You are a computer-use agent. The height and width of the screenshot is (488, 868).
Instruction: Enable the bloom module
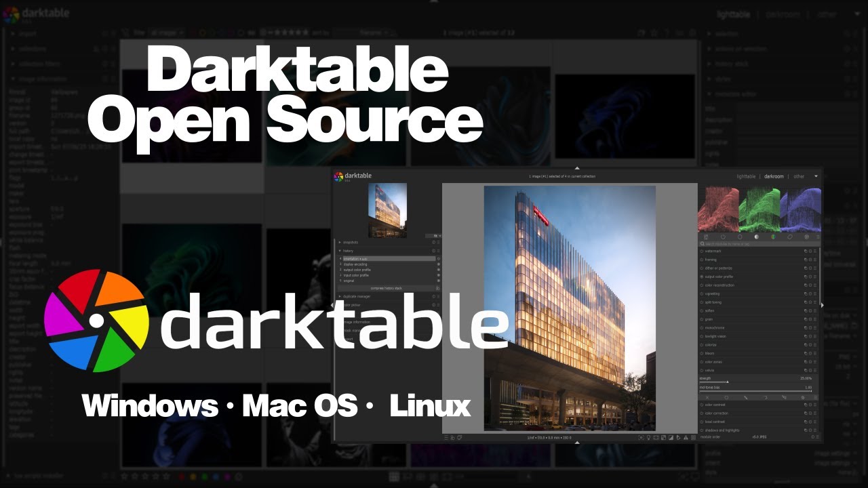tap(702, 353)
